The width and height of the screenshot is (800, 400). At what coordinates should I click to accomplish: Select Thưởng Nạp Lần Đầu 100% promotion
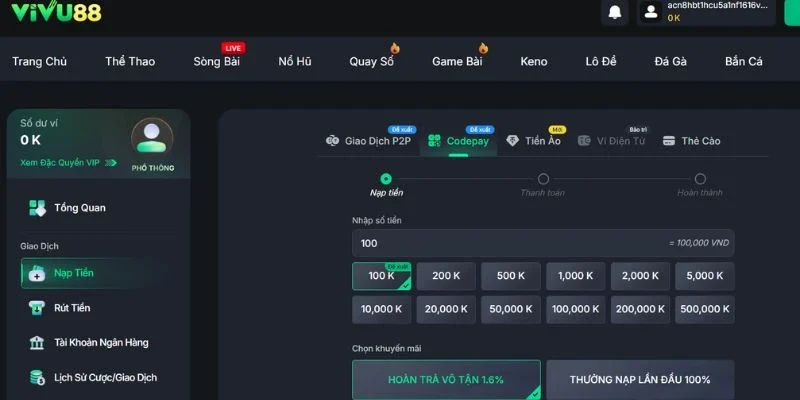click(640, 380)
